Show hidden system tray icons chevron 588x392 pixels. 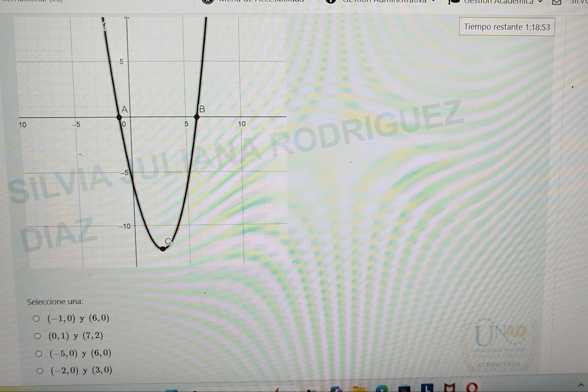580,385
